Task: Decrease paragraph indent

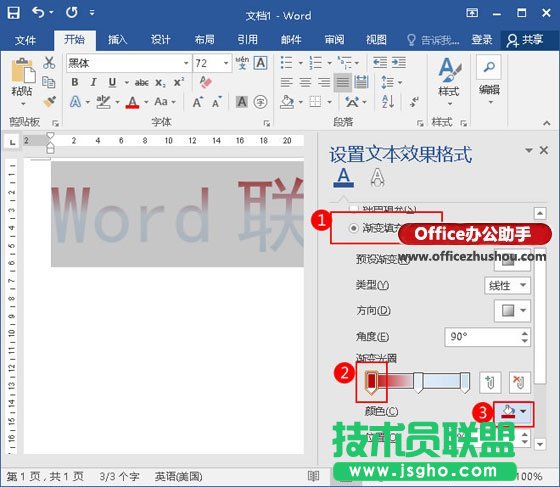Action: [x=380, y=62]
